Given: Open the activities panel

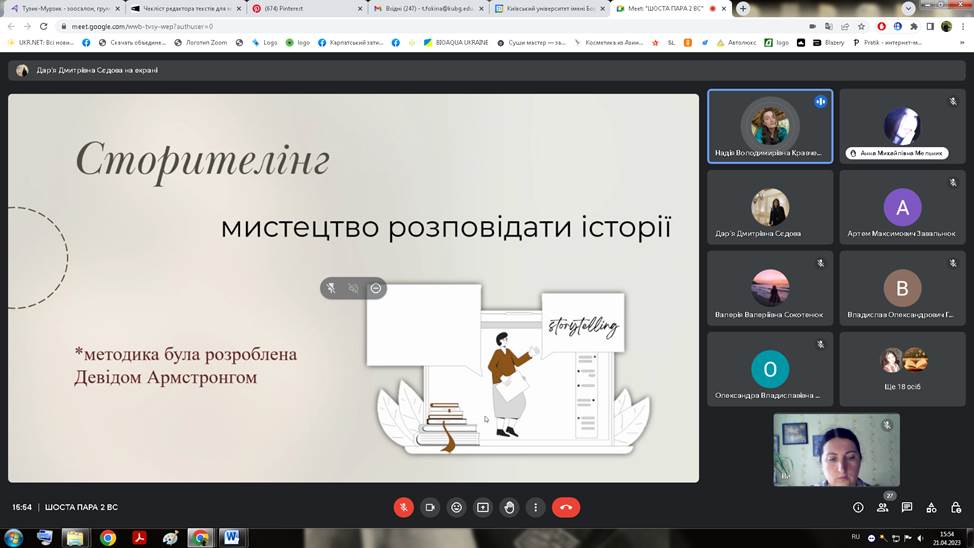Looking at the screenshot, I should pos(932,507).
